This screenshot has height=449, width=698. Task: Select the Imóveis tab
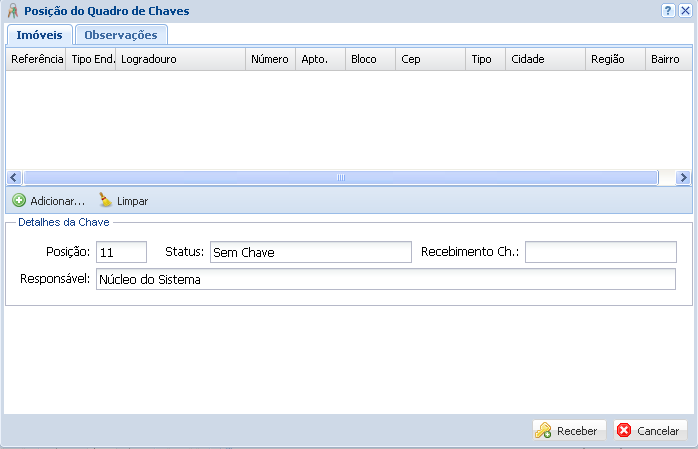39,35
